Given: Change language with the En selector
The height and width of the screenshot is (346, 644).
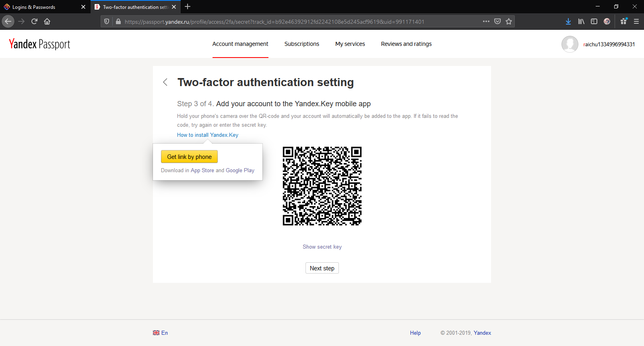Looking at the screenshot, I should 160,333.
